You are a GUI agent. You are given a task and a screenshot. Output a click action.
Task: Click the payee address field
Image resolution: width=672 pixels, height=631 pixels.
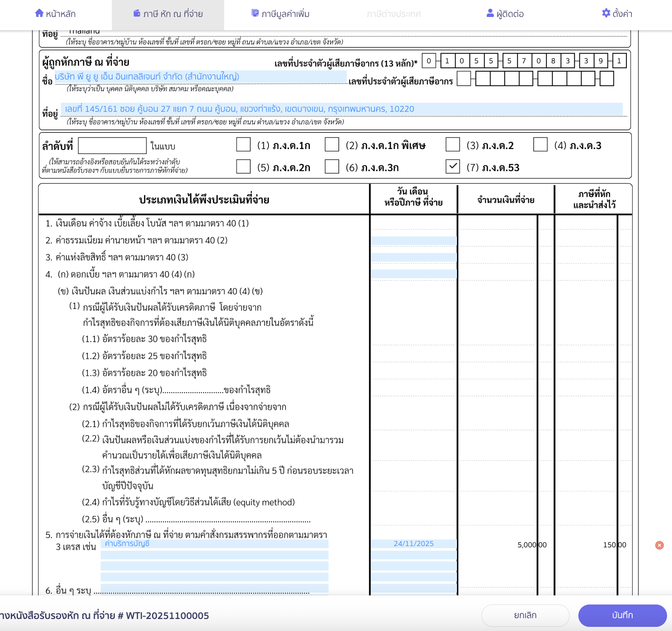click(x=341, y=109)
